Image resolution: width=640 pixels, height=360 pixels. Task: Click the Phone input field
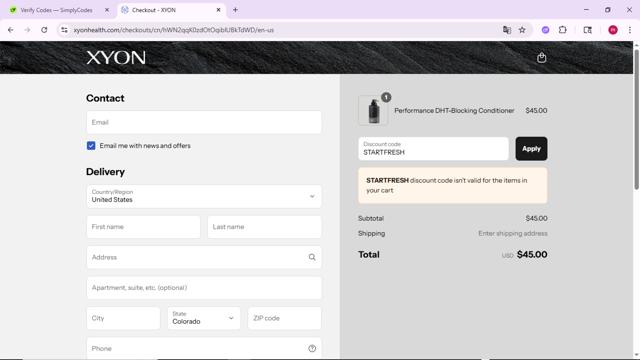pos(204,349)
